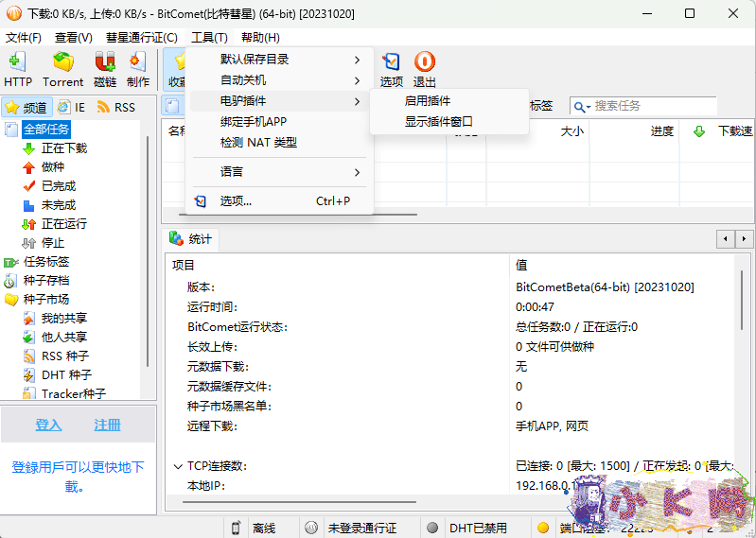Image resolution: width=756 pixels, height=538 pixels.
Task: Switch to the IE sidebar tab
Action: point(73,108)
